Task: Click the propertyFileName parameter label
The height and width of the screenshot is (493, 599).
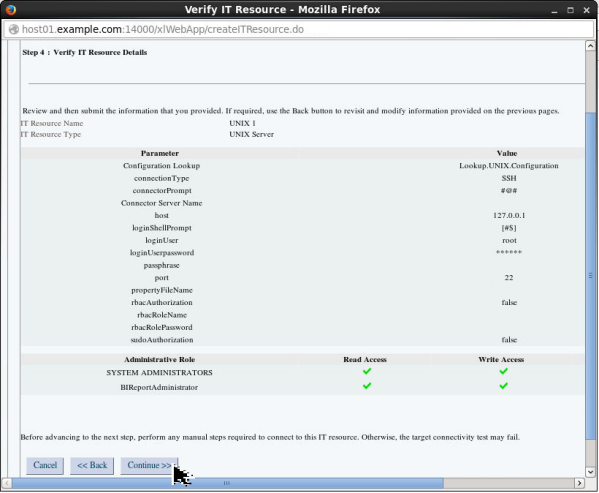Action: tap(162, 290)
